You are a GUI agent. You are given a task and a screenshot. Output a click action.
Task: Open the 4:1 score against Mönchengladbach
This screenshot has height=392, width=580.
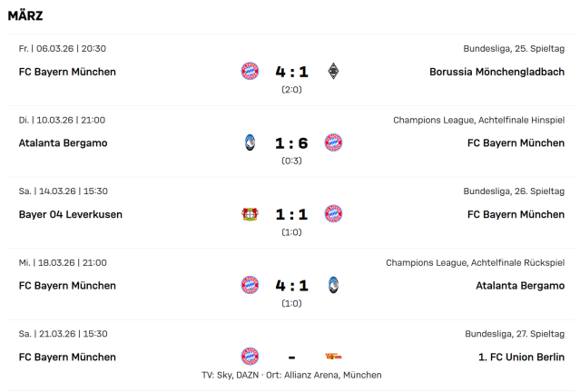[291, 72]
